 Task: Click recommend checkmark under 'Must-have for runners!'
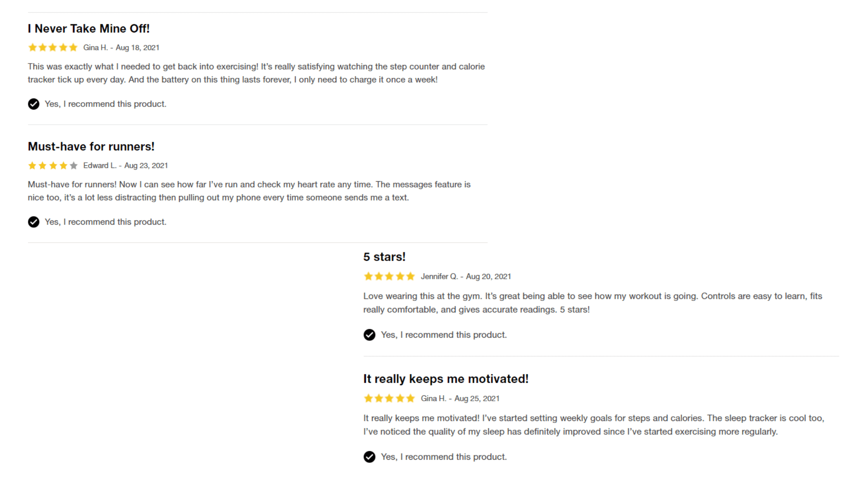[34, 222]
